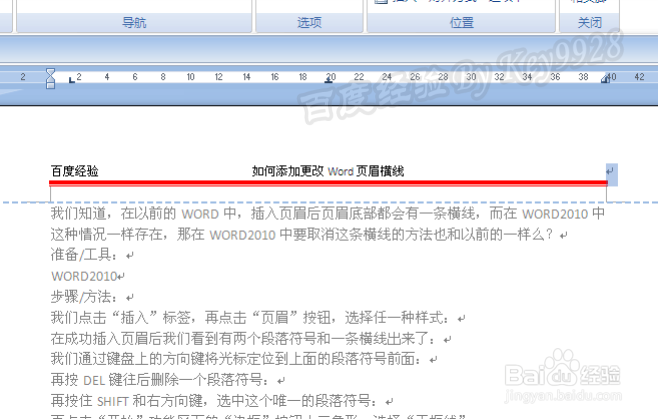Click the line 再按住 SHIFT 和右方向键
Image resolution: width=658 pixels, height=419 pixels.
(x=222, y=401)
